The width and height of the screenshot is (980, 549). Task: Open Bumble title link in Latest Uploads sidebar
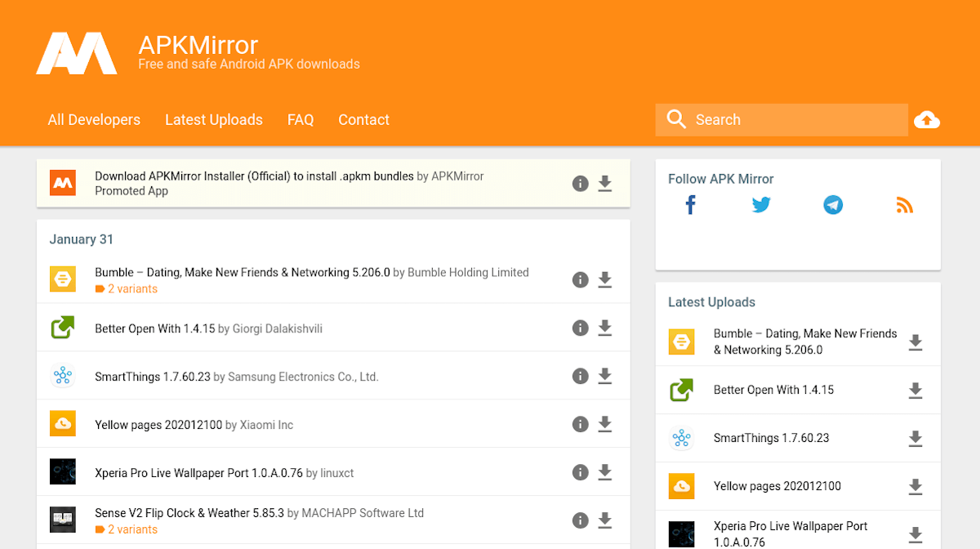coord(805,341)
